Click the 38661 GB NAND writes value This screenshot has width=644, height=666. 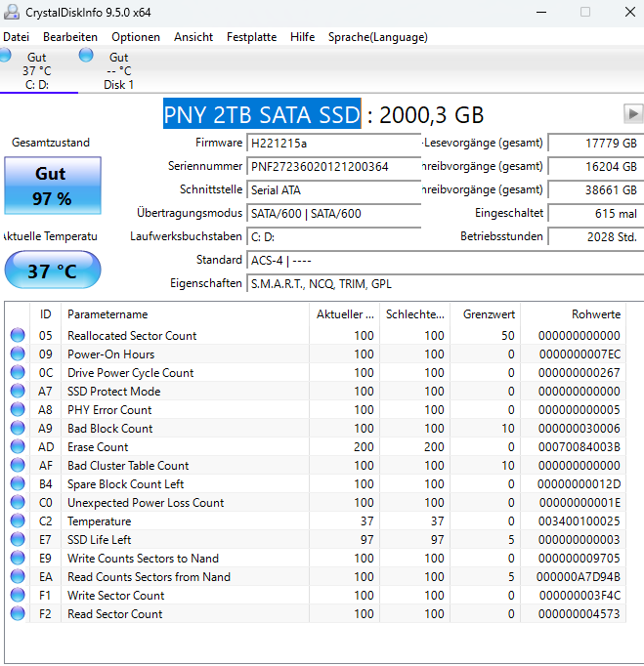point(595,189)
